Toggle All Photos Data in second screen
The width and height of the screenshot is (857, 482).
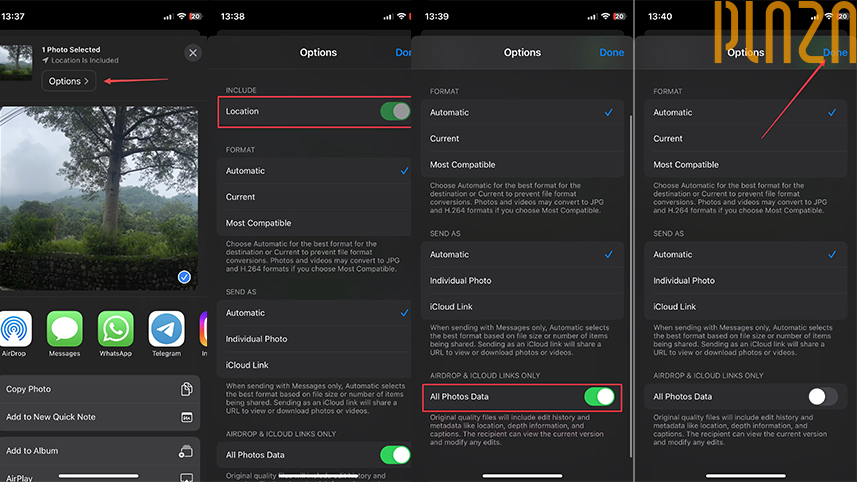tap(395, 455)
